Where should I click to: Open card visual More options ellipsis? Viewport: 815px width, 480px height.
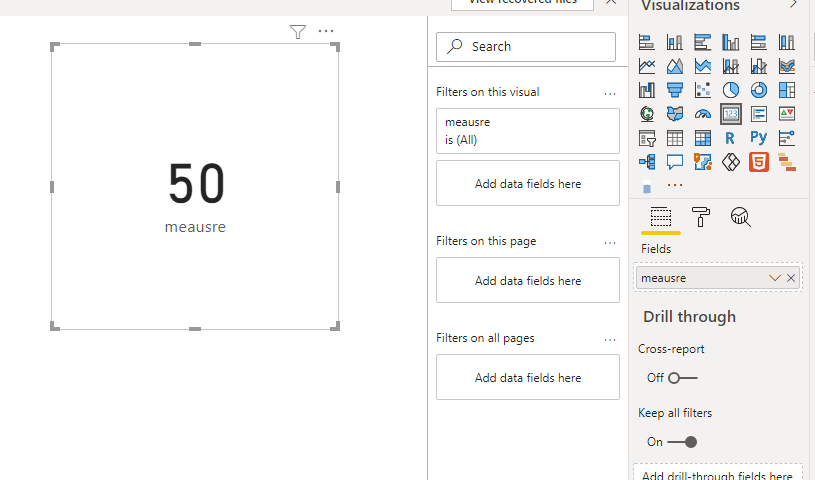pyautogui.click(x=326, y=31)
